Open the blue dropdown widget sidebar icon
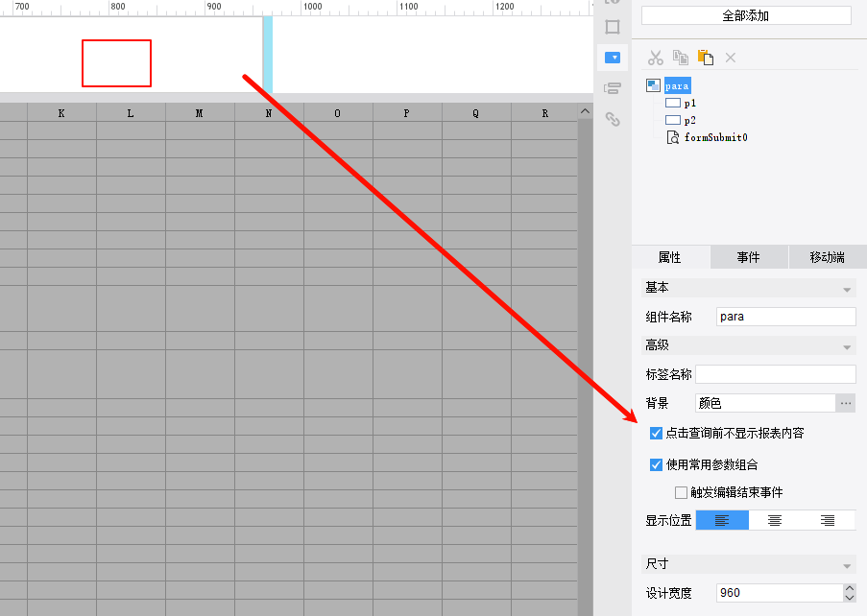The width and height of the screenshot is (867, 616). [x=613, y=58]
